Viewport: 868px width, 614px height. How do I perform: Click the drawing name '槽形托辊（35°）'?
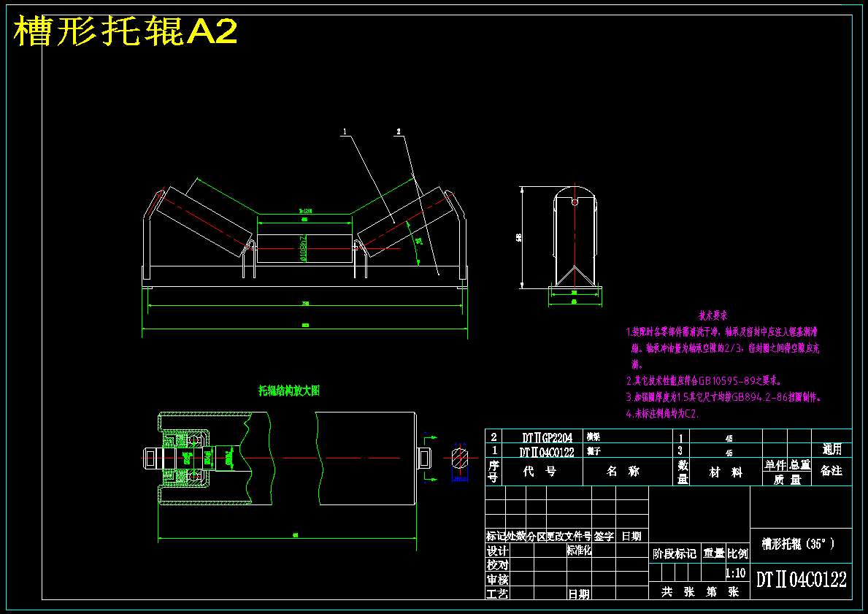click(x=798, y=544)
